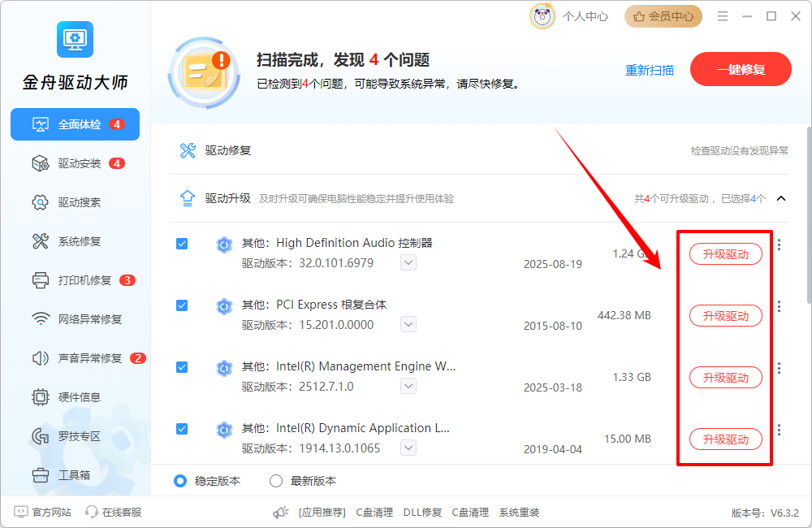Click 升级驱动 for PCI Express 根复合体
The height and width of the screenshot is (528, 812).
point(725,315)
